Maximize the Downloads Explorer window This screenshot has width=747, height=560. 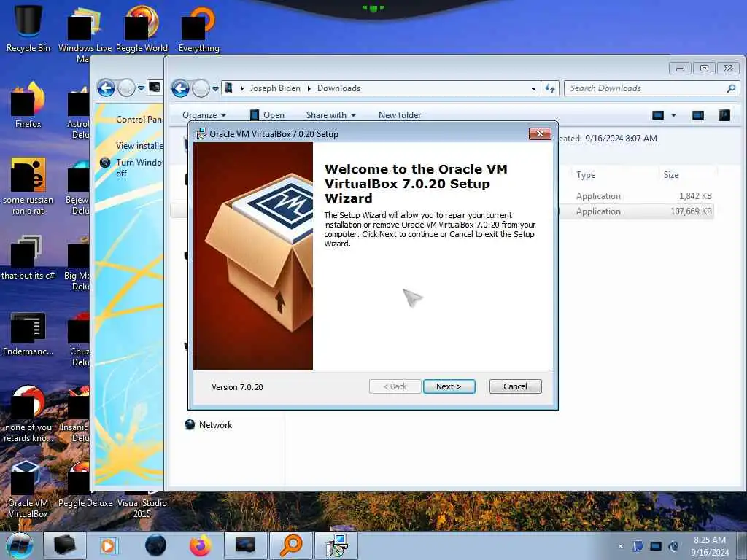(x=704, y=69)
